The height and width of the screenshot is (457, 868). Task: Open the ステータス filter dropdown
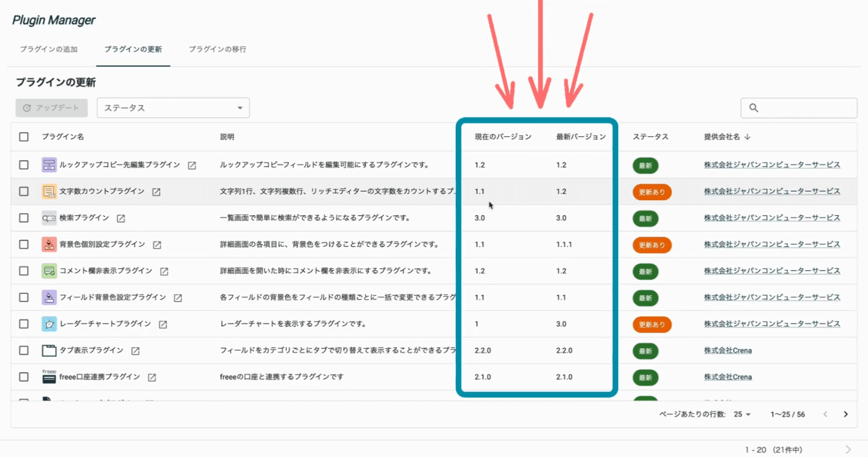point(173,108)
